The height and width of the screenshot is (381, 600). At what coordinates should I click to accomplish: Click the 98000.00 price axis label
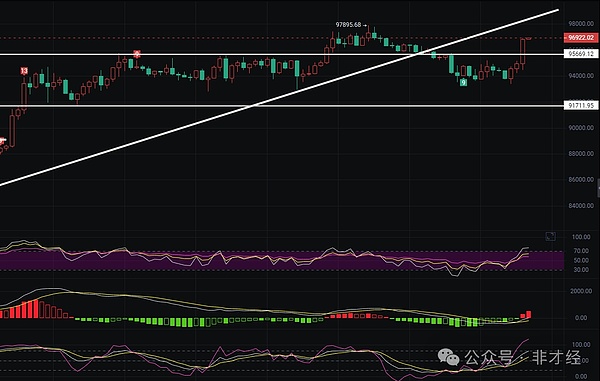point(581,24)
